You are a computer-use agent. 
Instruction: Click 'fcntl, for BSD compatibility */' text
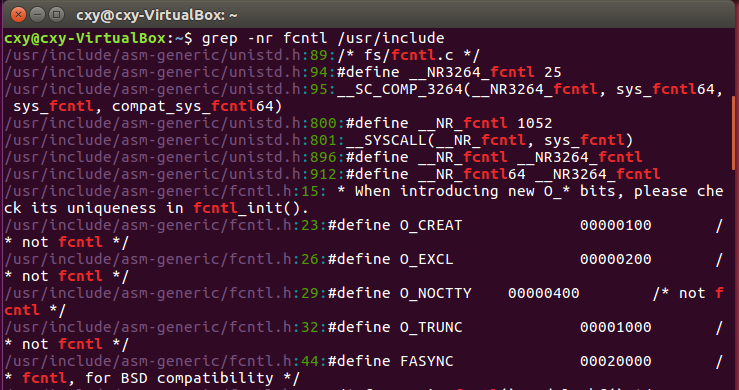coord(161,378)
